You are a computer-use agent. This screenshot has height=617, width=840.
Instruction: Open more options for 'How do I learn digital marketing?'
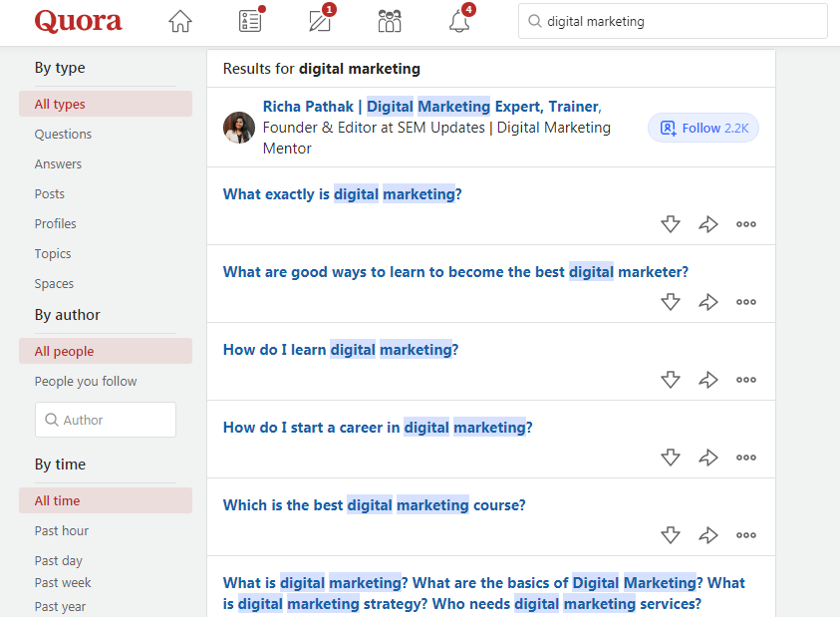click(x=745, y=380)
